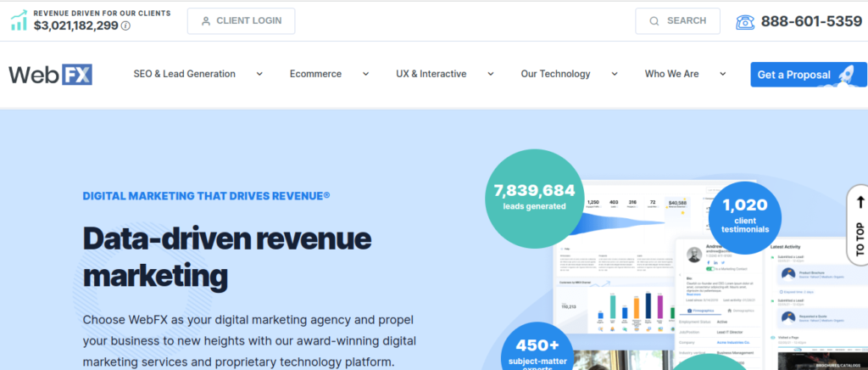Open the Our Technology menu
Image resolution: width=868 pixels, height=370 pixels.
(556, 74)
